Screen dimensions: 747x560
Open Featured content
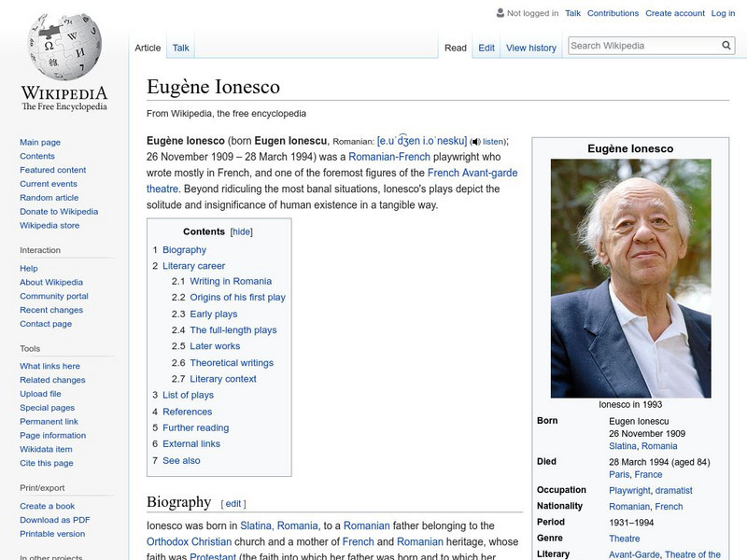(x=53, y=170)
